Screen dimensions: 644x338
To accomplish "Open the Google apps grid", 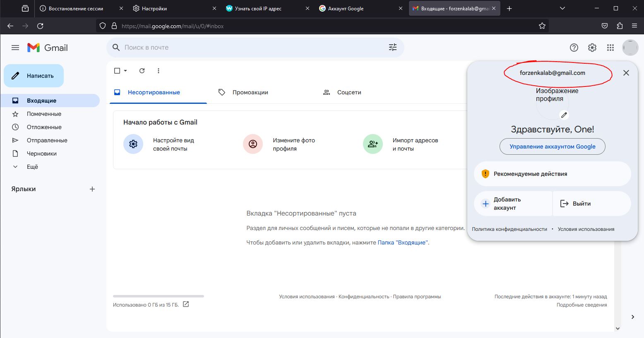I will [x=610, y=48].
